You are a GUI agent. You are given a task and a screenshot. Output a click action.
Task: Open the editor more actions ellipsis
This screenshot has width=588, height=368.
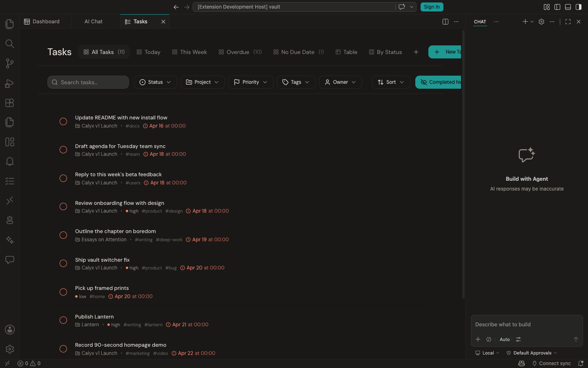click(456, 22)
